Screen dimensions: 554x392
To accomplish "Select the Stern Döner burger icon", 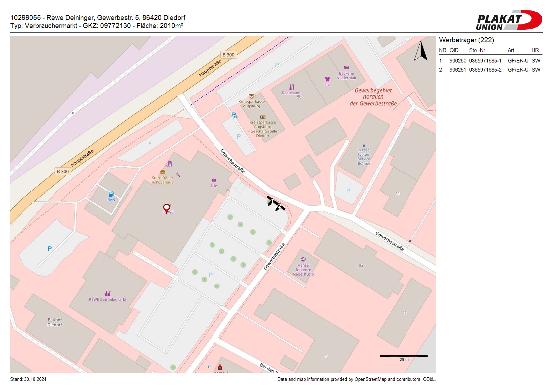I will 162,172.
